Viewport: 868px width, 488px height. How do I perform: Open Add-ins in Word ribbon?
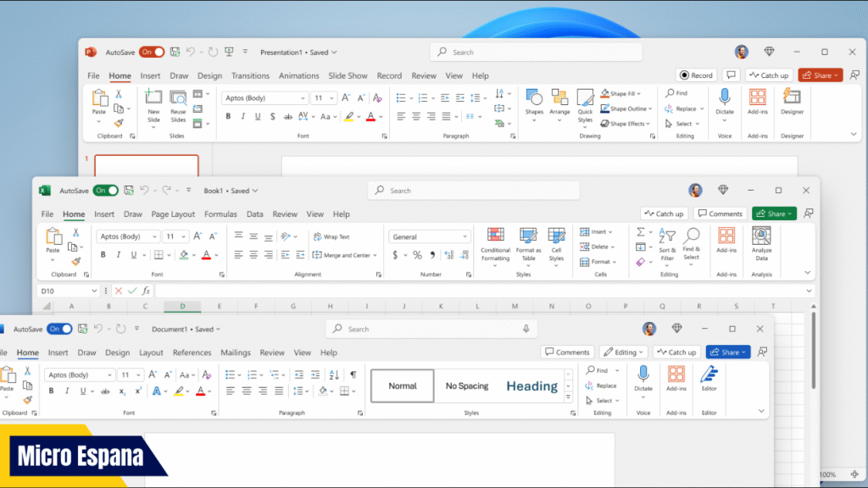coord(676,379)
